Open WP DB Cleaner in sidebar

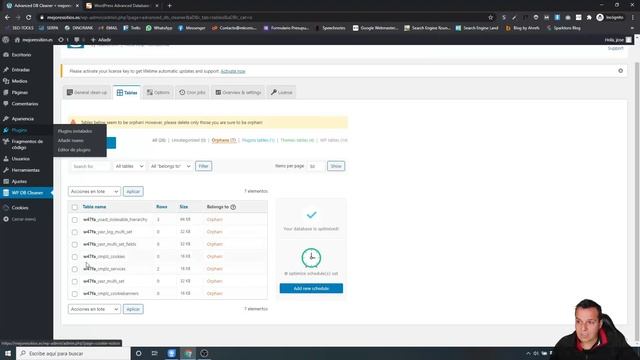pyautogui.click(x=26, y=193)
